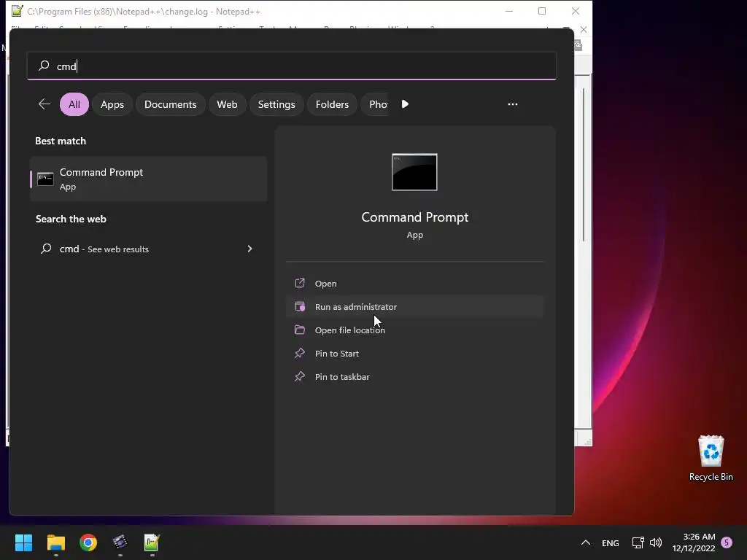Open the Windows Start button
Image resolution: width=747 pixels, height=560 pixels.
coord(23,542)
